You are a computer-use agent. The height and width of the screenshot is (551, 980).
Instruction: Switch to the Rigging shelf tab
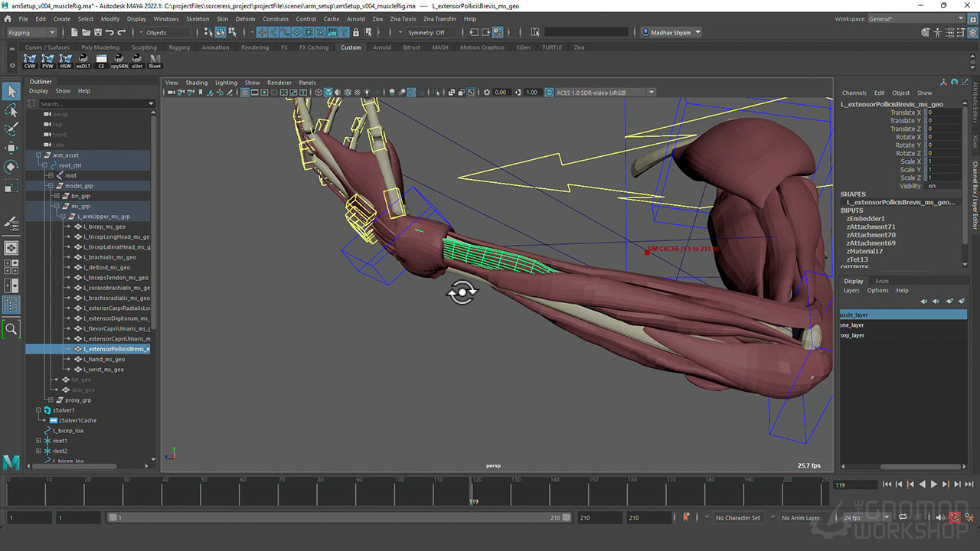coord(179,47)
